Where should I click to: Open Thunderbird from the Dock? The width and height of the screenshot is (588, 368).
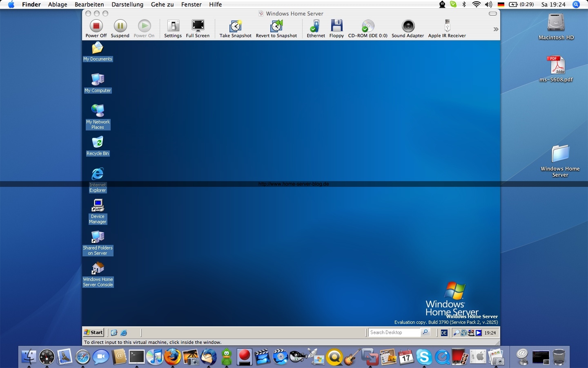[209, 357]
